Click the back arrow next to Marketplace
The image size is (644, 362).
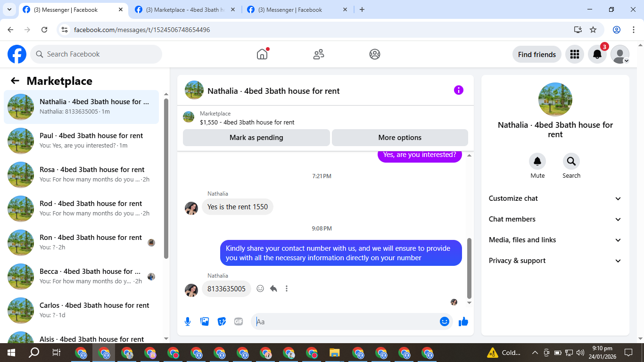15,81
